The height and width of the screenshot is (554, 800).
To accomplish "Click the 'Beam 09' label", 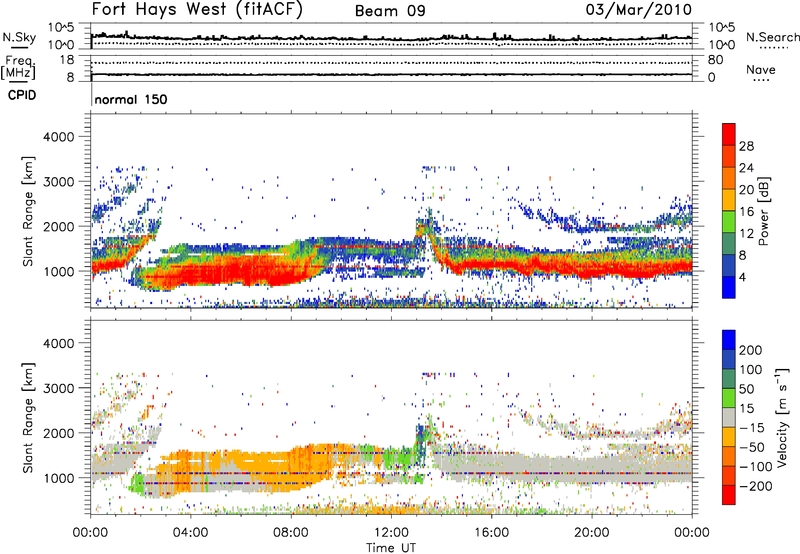I will coord(390,11).
